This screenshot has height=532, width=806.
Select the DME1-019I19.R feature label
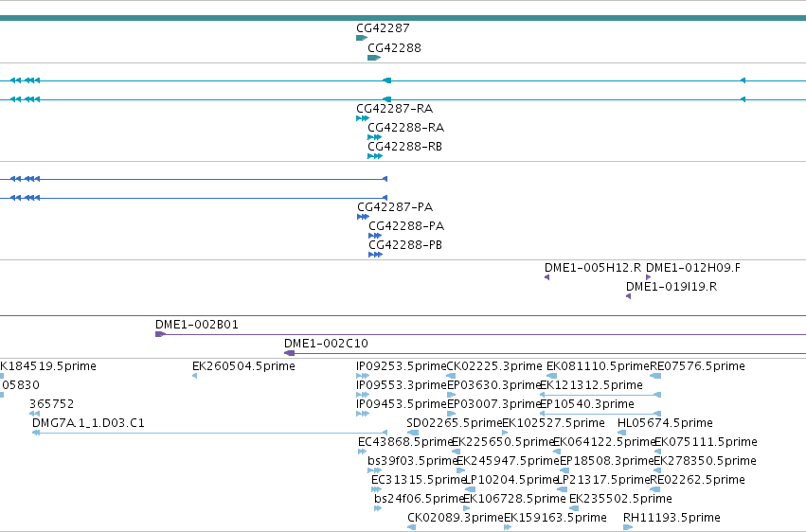(672, 287)
